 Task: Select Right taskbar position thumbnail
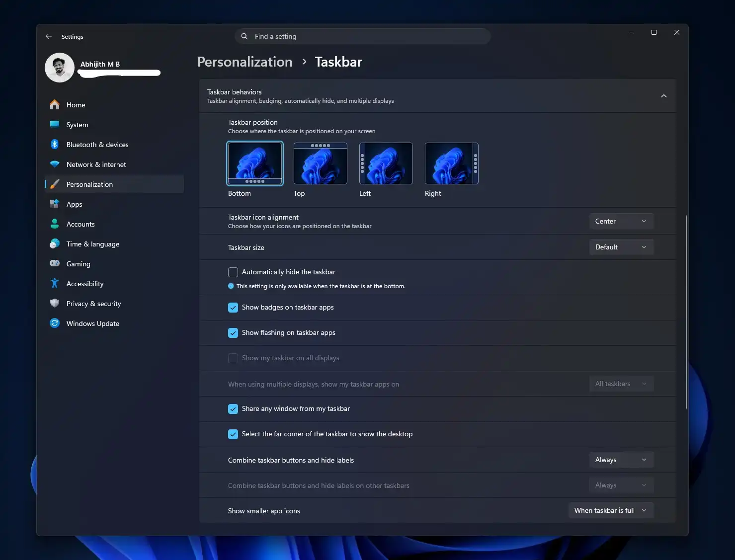(x=452, y=163)
